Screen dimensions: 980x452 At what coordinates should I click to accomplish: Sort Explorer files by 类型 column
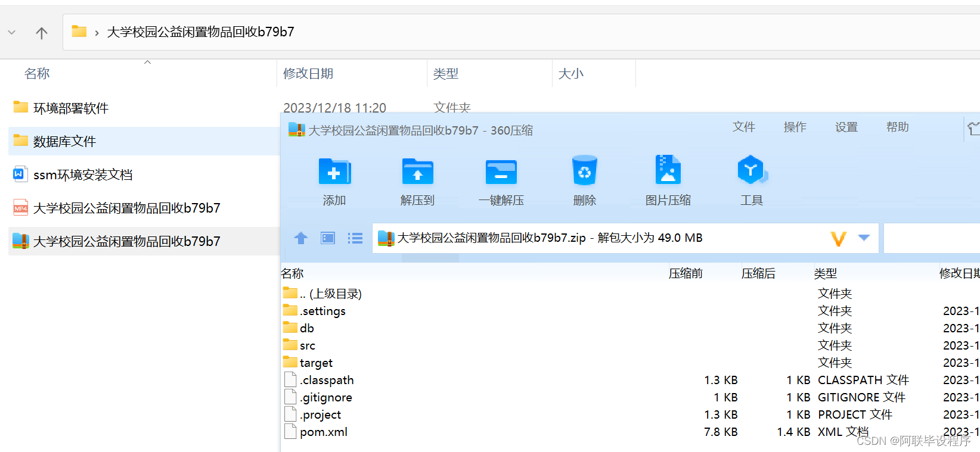(446, 73)
